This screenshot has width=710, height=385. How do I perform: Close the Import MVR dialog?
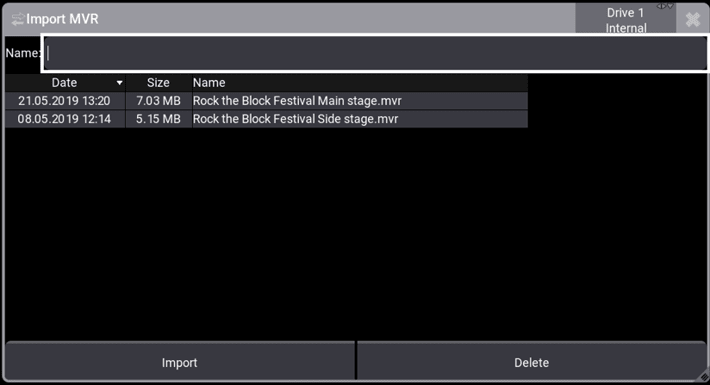coord(693,19)
